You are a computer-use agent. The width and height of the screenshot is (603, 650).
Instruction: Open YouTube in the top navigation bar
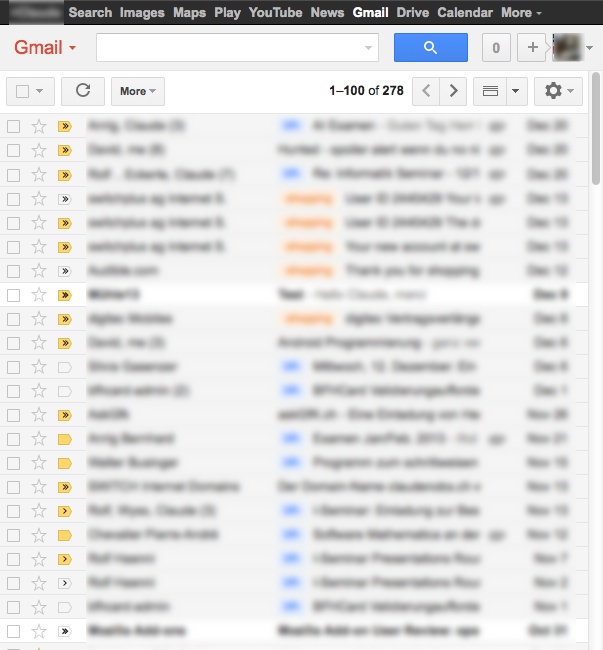point(276,12)
